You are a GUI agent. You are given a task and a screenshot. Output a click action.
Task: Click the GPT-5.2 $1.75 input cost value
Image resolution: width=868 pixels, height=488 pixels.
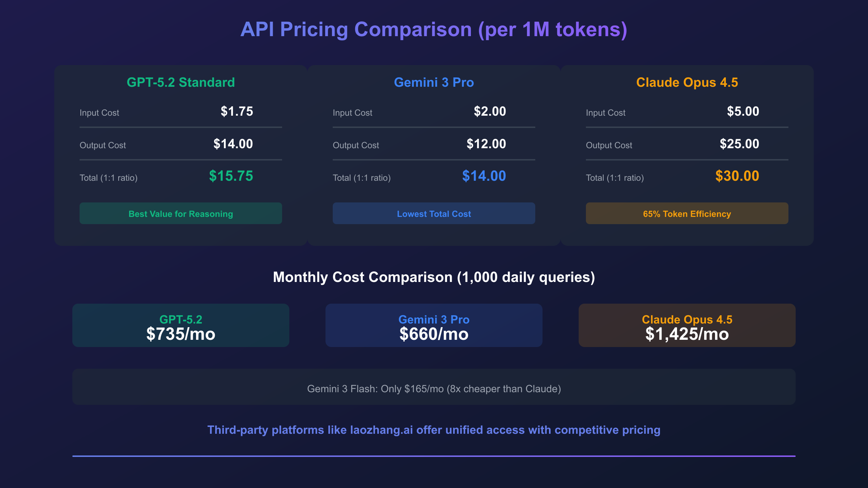click(x=237, y=111)
